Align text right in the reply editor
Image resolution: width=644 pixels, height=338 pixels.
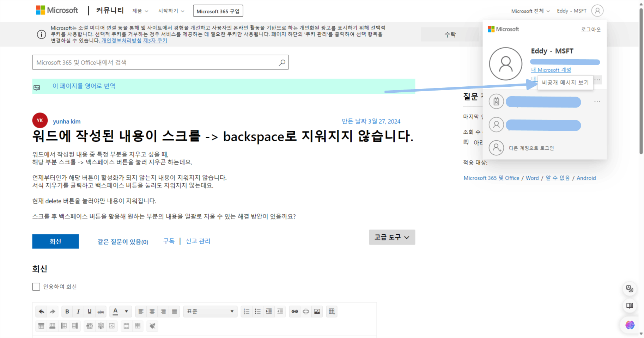163,312
